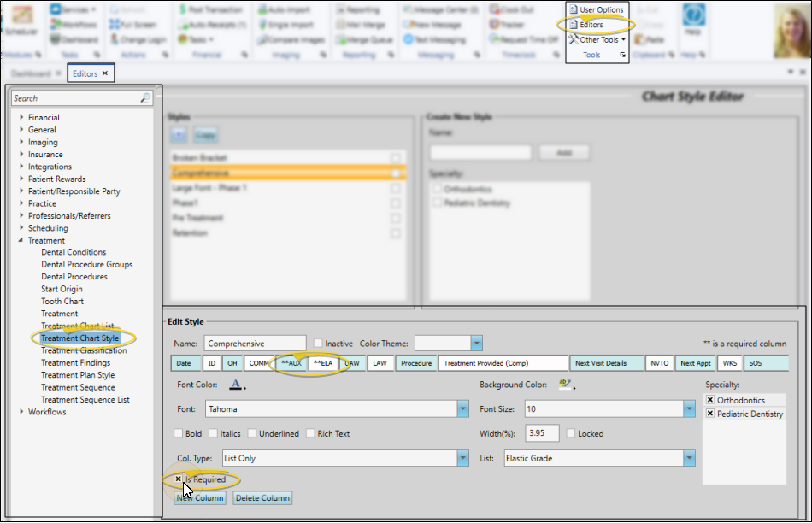
Task: Open the Col. Type dropdown
Action: (x=462, y=458)
